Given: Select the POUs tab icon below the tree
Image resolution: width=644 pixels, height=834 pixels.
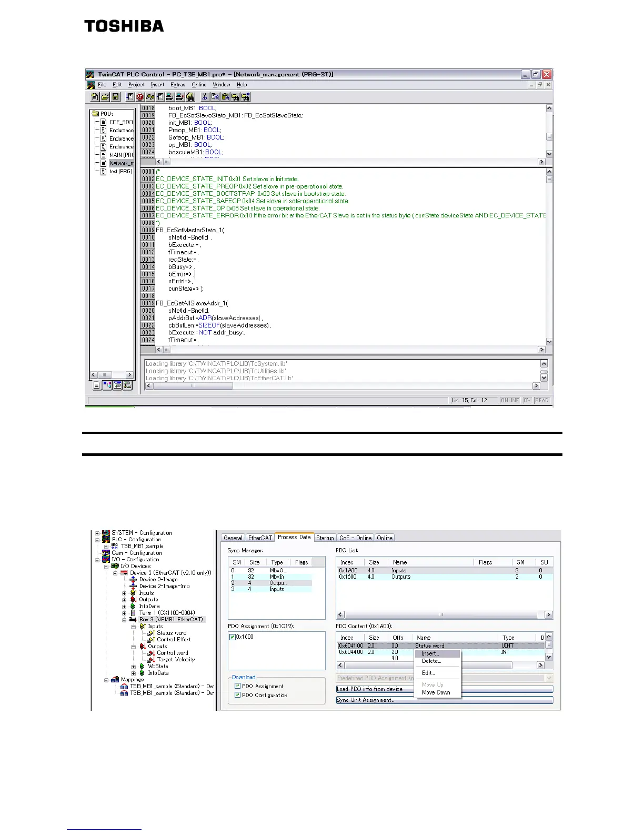Looking at the screenshot, I should (x=97, y=385).
